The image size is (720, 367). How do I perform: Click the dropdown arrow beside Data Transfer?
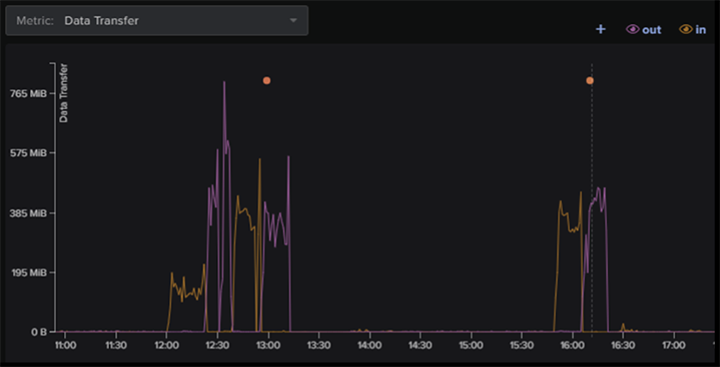point(293,21)
